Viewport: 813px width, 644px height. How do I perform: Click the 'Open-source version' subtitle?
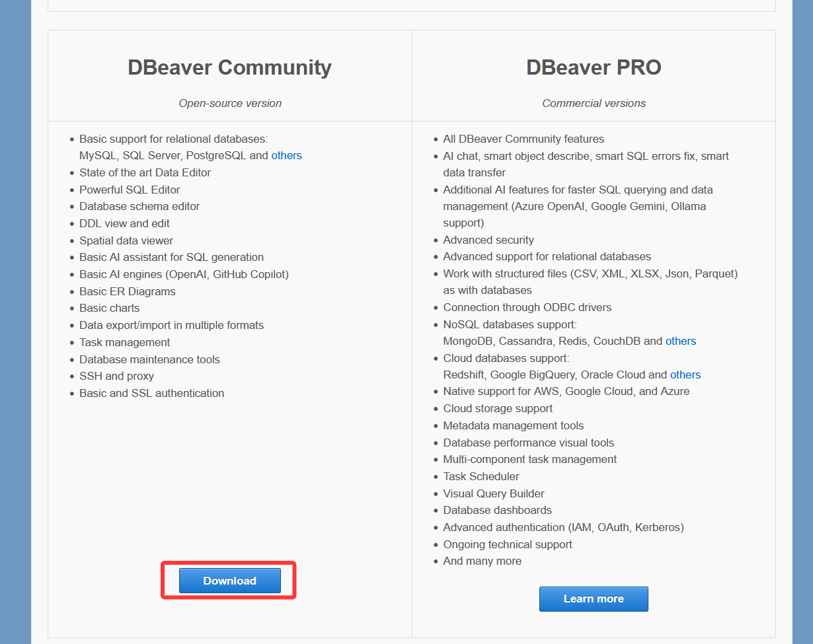[x=230, y=103]
